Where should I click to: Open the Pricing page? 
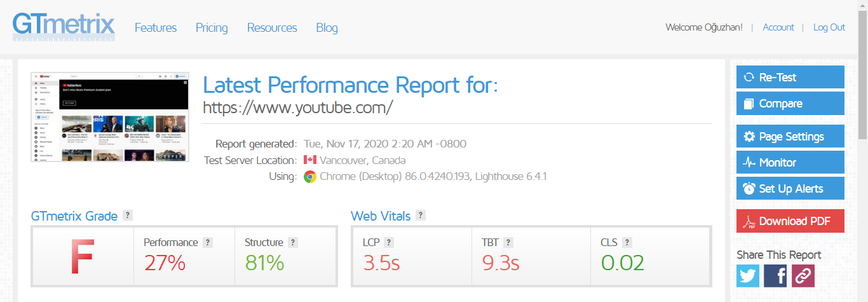click(212, 27)
